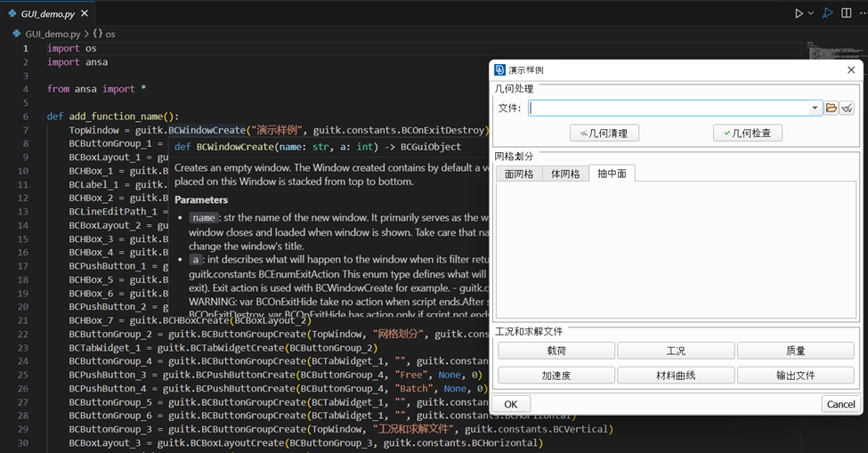
Task: Click BCBoxLayout_3 on line 30
Action: (x=105, y=442)
